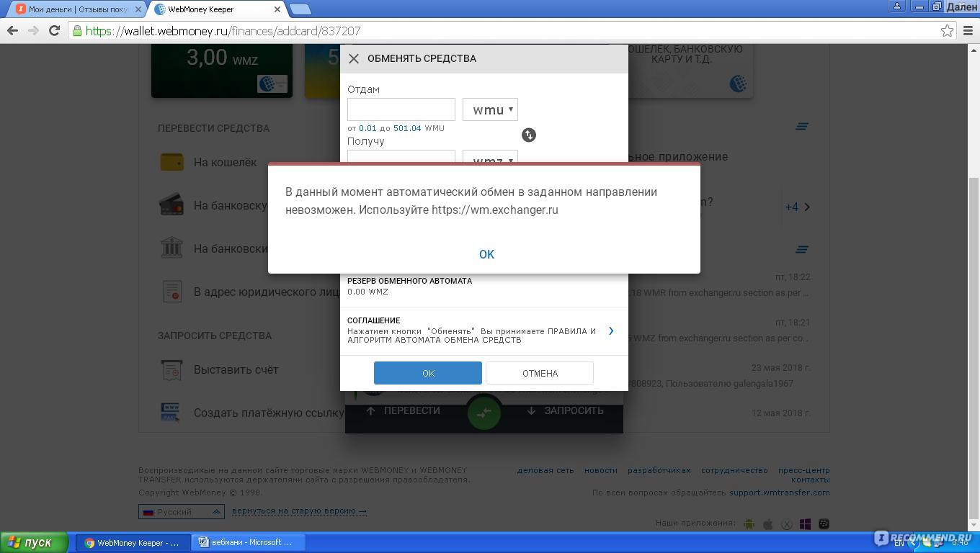The image size is (980, 553).
Task: Click the bank building icon
Action: [x=171, y=248]
